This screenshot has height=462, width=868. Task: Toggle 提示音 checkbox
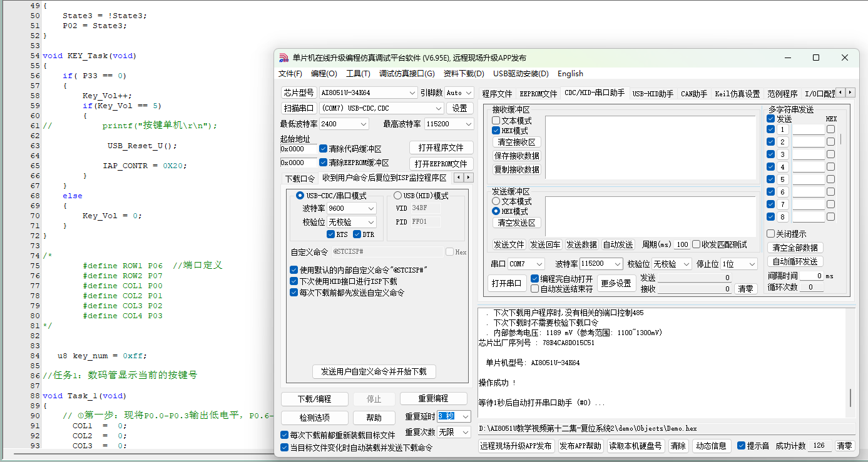(x=742, y=446)
